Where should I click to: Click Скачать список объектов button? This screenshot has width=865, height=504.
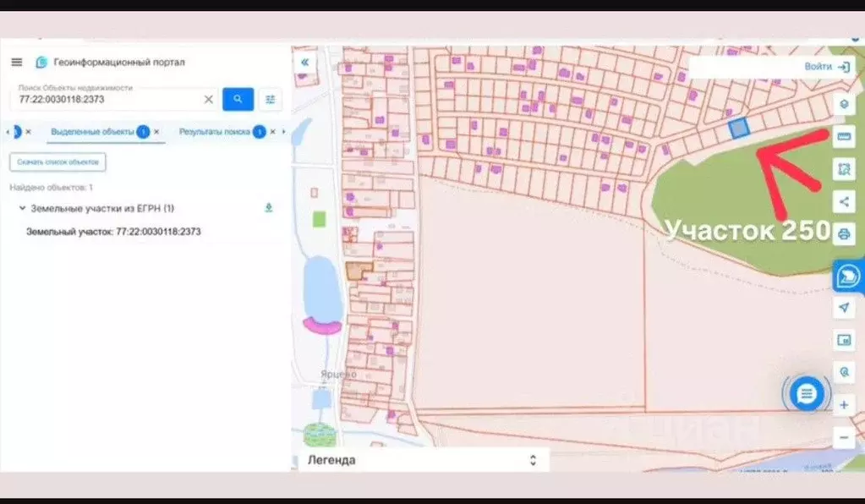coord(57,162)
